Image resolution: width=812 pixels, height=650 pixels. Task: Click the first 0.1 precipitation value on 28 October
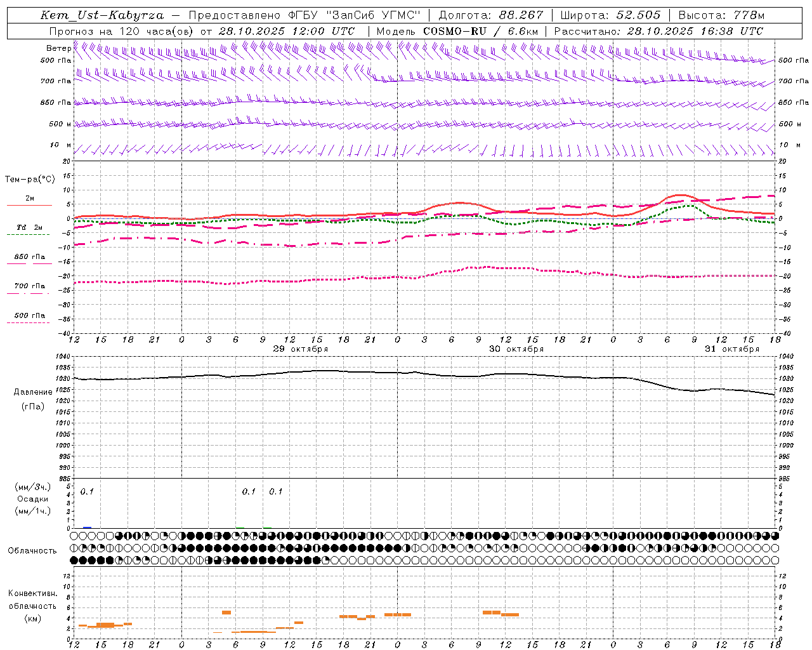click(87, 492)
